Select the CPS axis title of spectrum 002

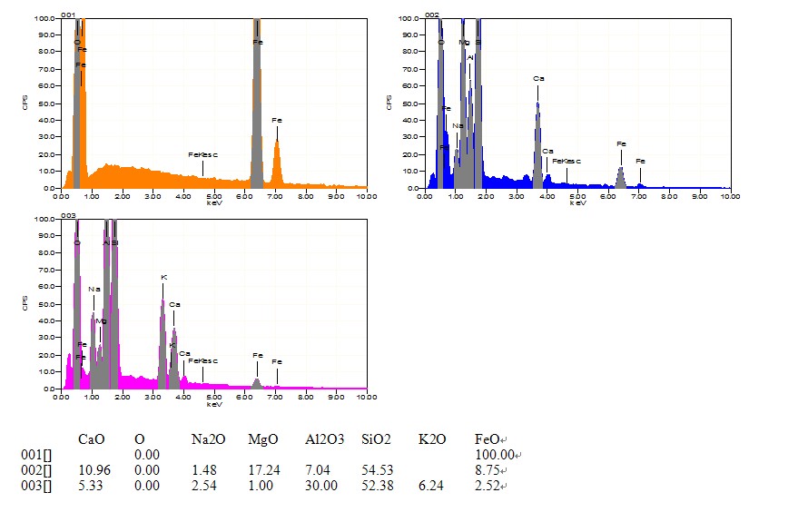click(389, 103)
